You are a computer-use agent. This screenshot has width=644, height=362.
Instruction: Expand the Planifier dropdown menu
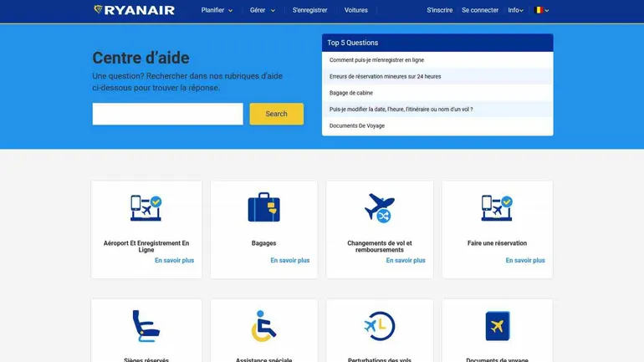click(217, 10)
